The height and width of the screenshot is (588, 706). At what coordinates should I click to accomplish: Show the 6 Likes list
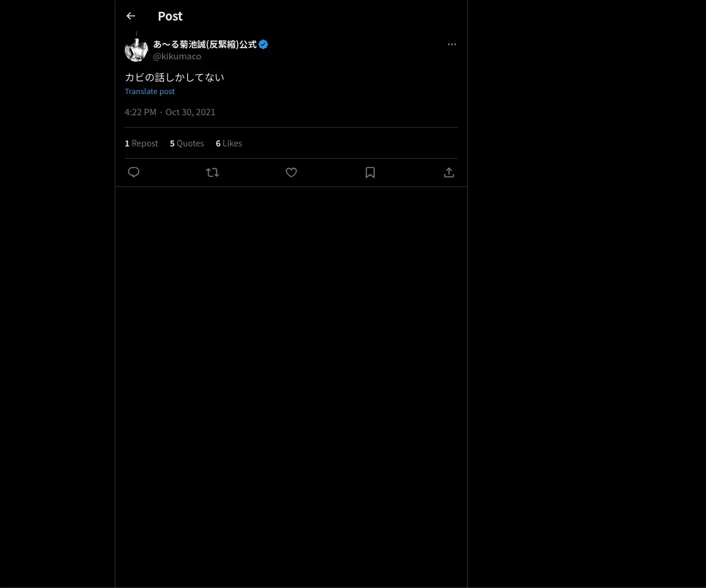point(229,143)
